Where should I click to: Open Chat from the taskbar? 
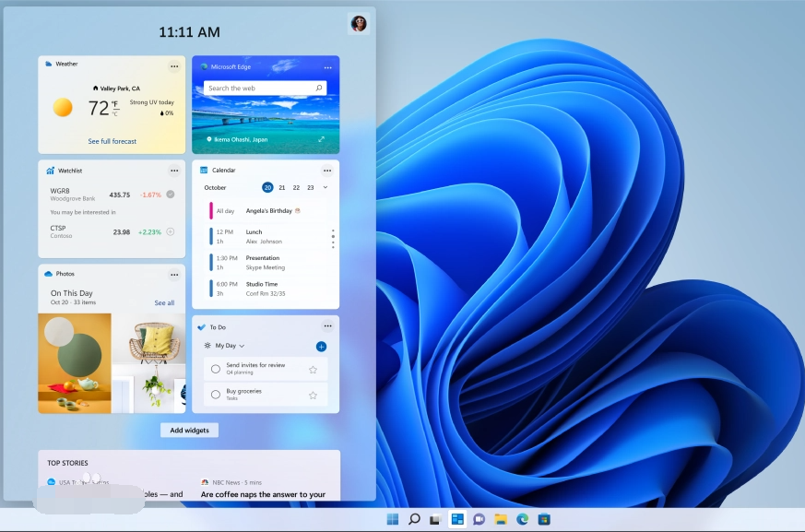tap(479, 518)
